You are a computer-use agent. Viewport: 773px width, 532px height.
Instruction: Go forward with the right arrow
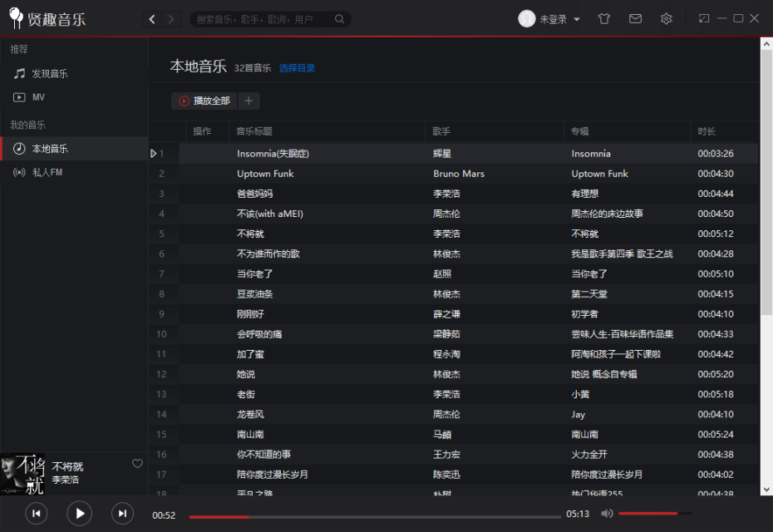pyautogui.click(x=171, y=19)
